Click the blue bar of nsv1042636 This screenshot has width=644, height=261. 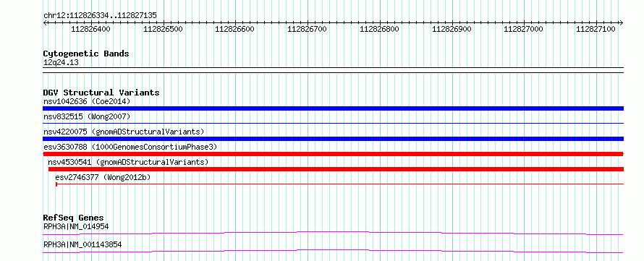click(x=333, y=108)
